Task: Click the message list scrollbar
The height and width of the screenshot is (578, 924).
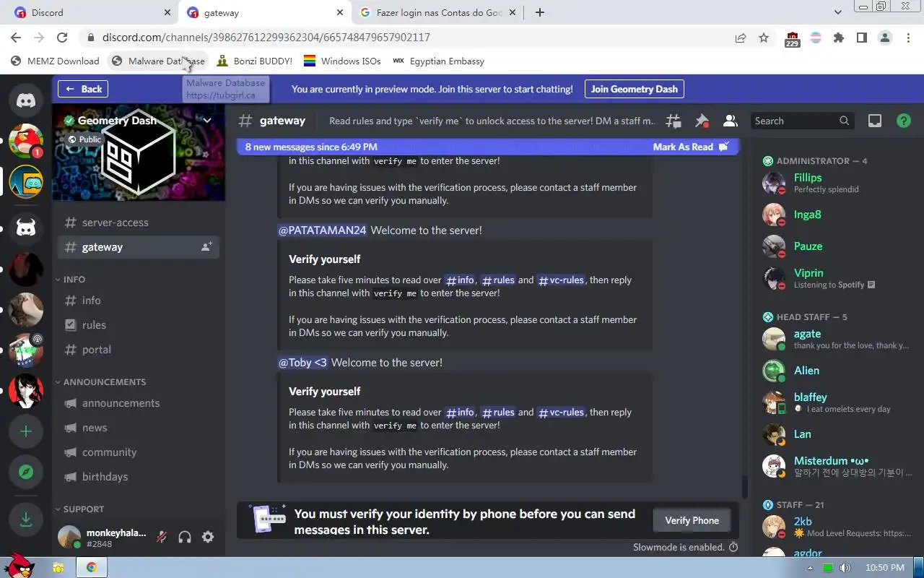Action: point(744,487)
